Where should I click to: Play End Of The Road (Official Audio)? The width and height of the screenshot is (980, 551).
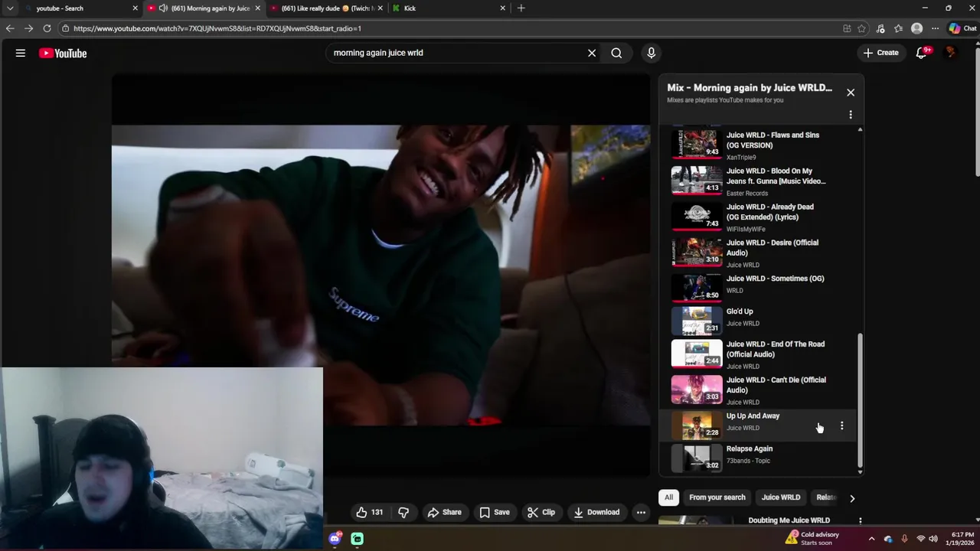point(758,354)
